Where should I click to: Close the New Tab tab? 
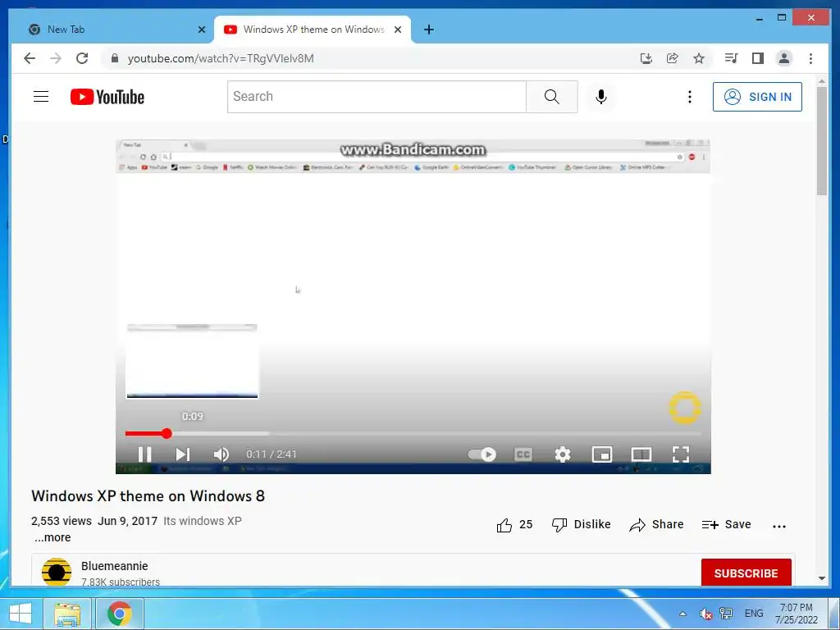pos(202,30)
